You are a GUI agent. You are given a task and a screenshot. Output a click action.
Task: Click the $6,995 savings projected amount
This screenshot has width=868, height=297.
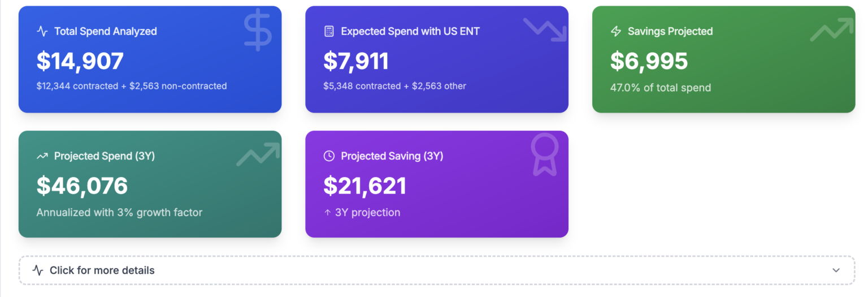649,61
